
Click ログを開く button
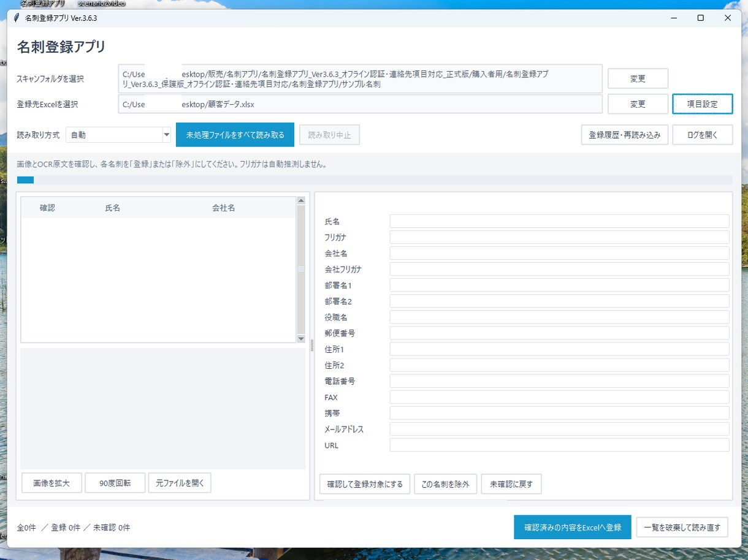[702, 135]
